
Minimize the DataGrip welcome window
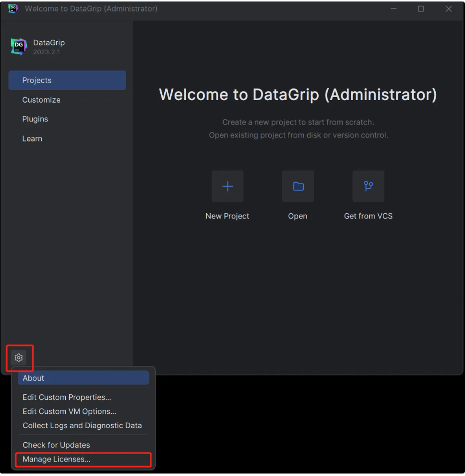coord(393,9)
